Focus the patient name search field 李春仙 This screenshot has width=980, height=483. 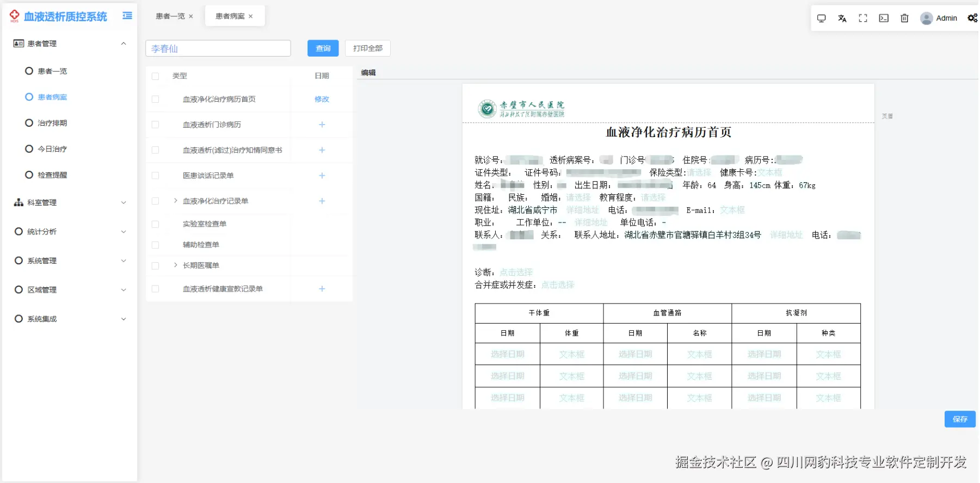[218, 48]
